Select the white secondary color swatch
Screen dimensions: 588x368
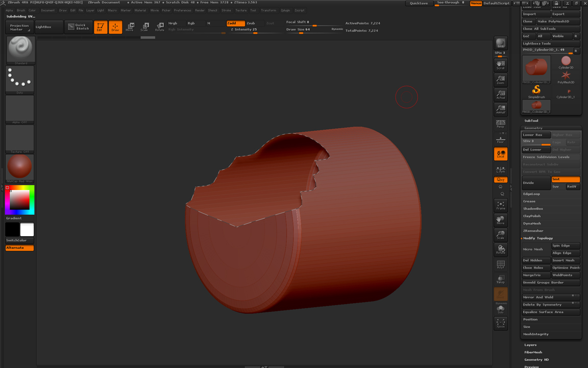(x=27, y=229)
